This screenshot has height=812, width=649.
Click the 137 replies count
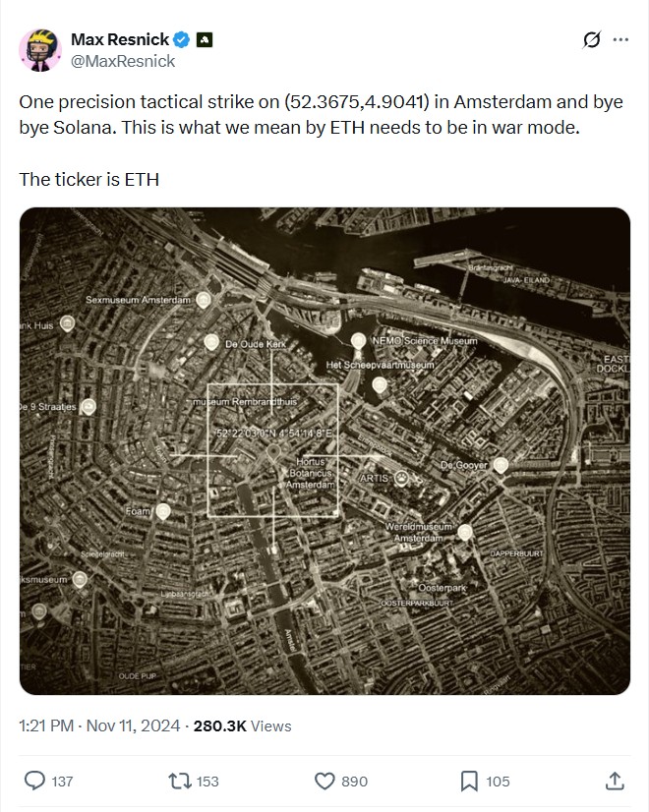coord(62,782)
